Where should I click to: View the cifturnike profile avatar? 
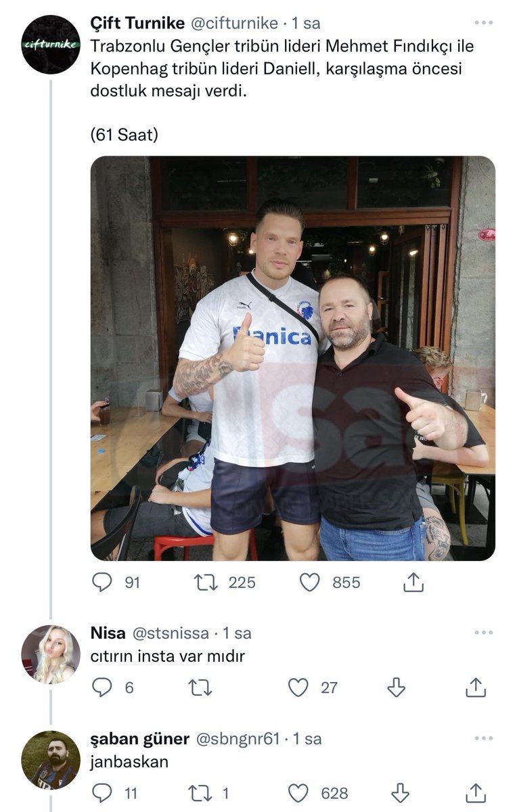coord(51,45)
